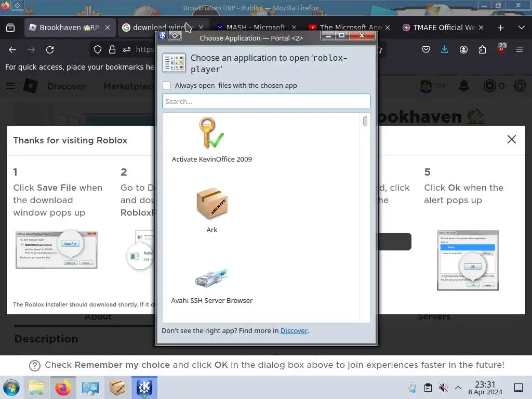Open system settings taskbar icon

point(90,388)
